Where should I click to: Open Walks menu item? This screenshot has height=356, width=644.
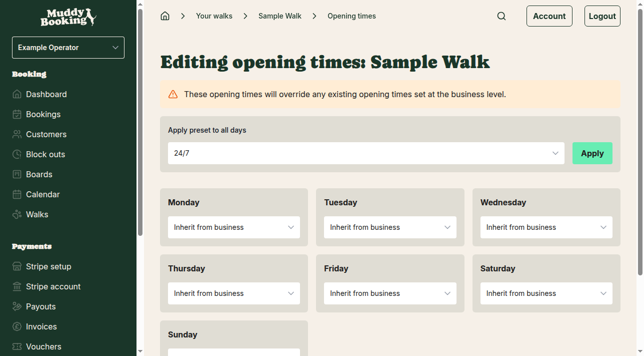tap(37, 214)
